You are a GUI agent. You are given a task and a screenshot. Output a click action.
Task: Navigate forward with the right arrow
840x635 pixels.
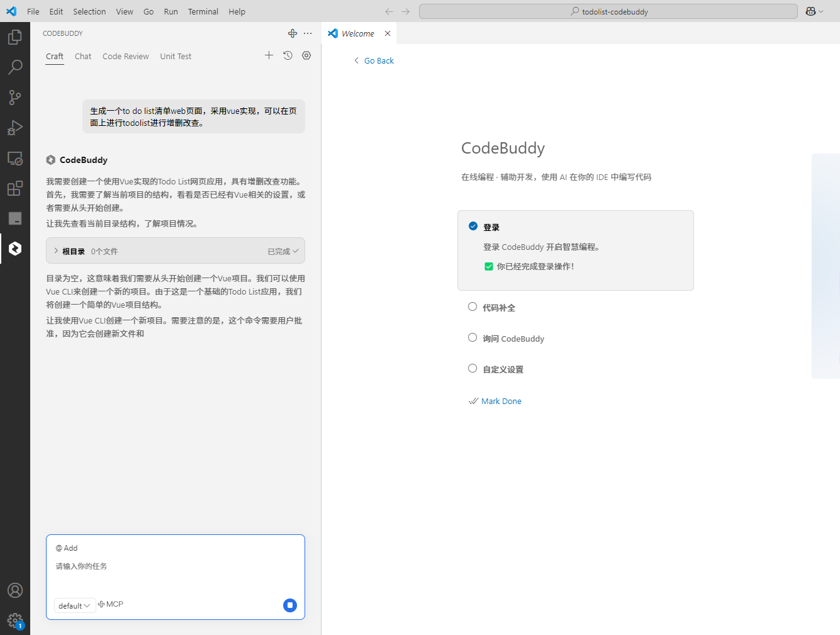pyautogui.click(x=406, y=11)
